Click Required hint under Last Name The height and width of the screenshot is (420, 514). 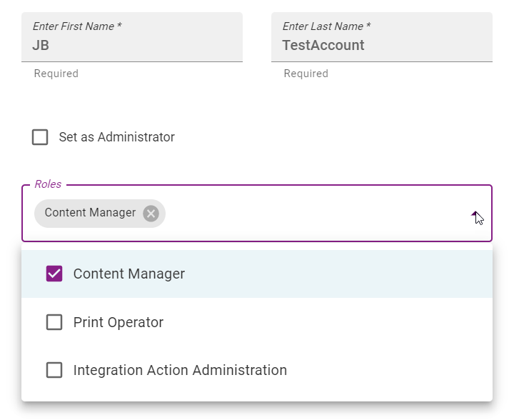pos(306,74)
